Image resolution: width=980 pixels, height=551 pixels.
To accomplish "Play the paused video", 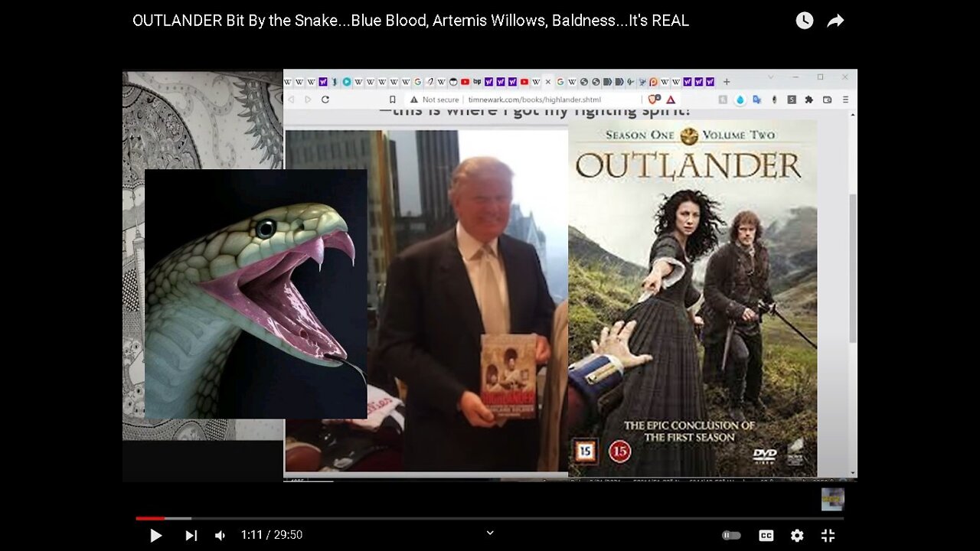I will [x=155, y=536].
